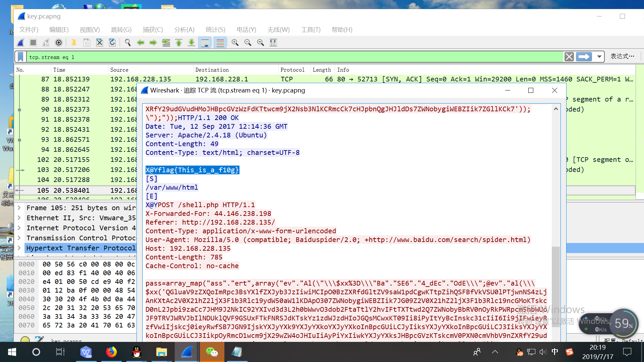
Task: Jump to the last packet arrow icon
Action: [192, 43]
